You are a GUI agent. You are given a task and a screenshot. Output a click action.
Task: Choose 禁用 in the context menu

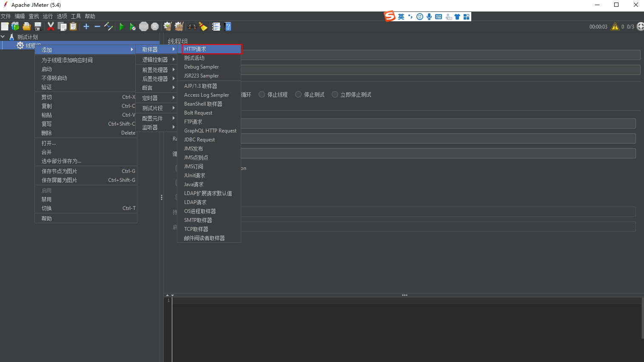(x=86, y=199)
